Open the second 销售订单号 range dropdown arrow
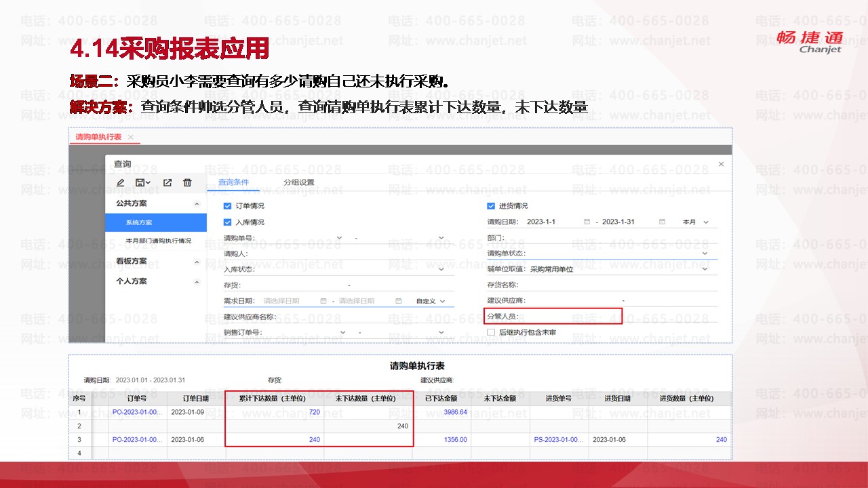 click(441, 332)
